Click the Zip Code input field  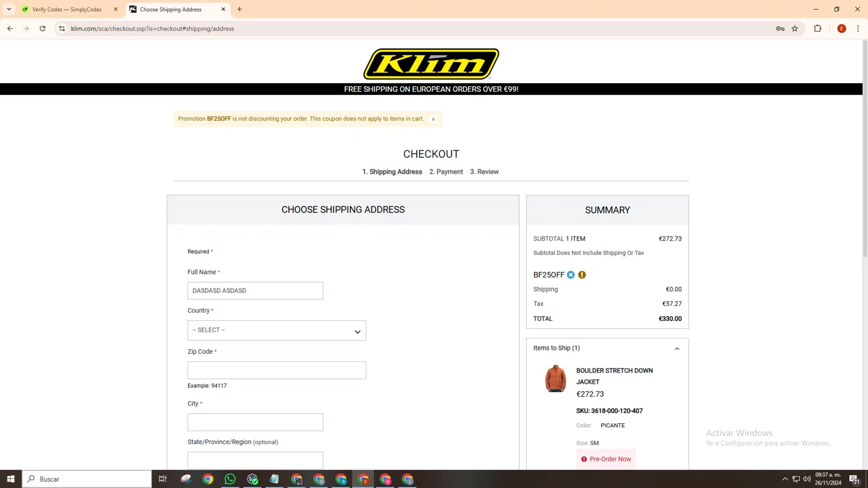(277, 370)
